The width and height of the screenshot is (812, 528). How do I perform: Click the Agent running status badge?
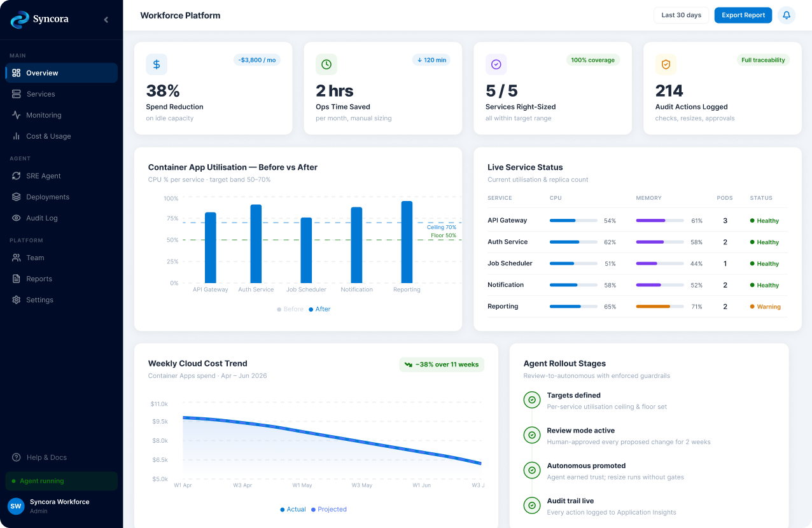point(62,482)
